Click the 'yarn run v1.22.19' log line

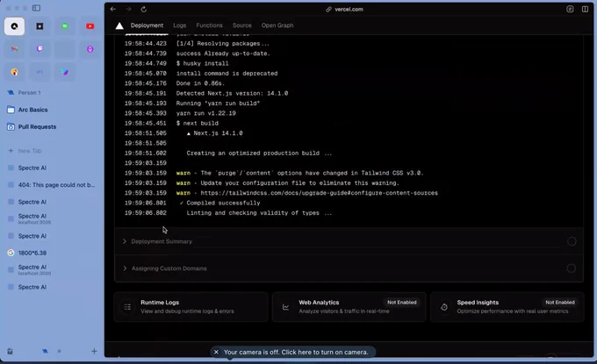pyautogui.click(x=206, y=113)
